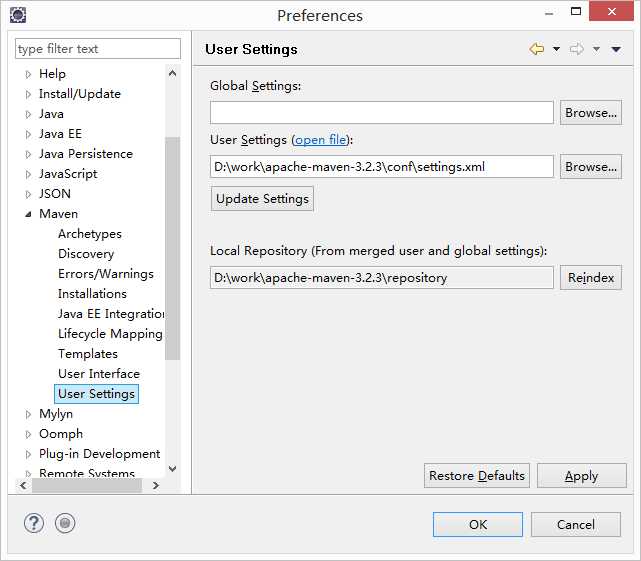
Task: Expand the Help tree node
Action: (28, 74)
